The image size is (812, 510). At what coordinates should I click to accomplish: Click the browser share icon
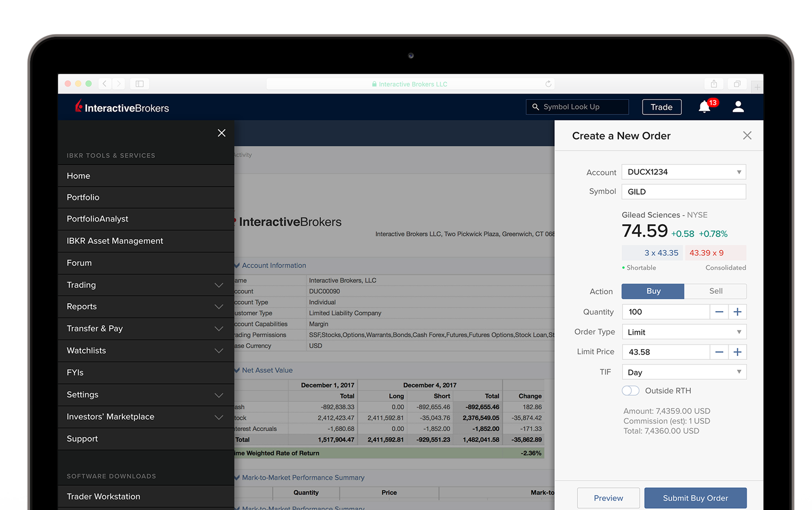(x=714, y=84)
